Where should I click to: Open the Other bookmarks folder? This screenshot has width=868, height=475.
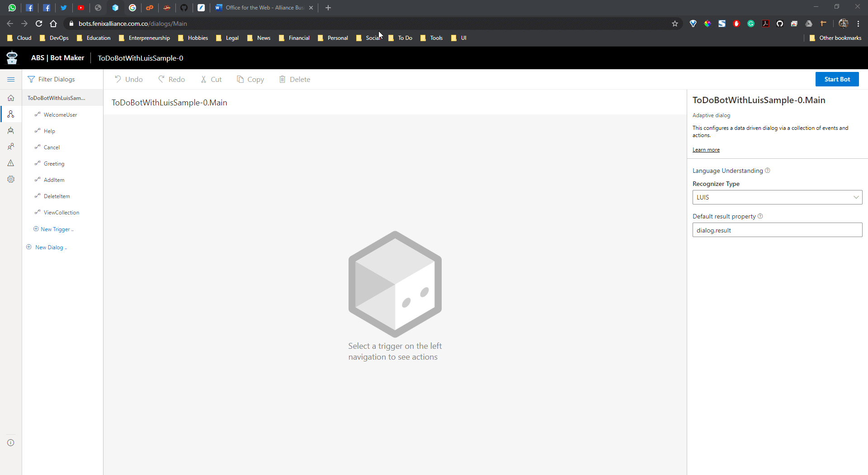coord(835,38)
